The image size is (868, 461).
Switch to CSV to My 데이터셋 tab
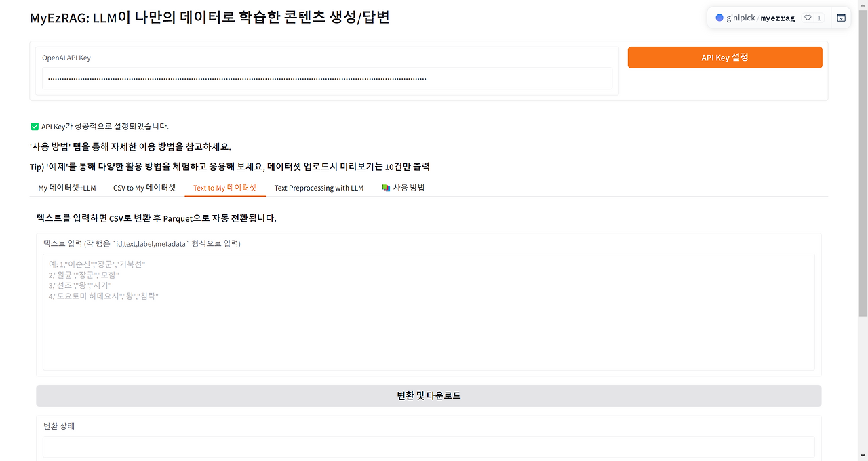(x=144, y=188)
